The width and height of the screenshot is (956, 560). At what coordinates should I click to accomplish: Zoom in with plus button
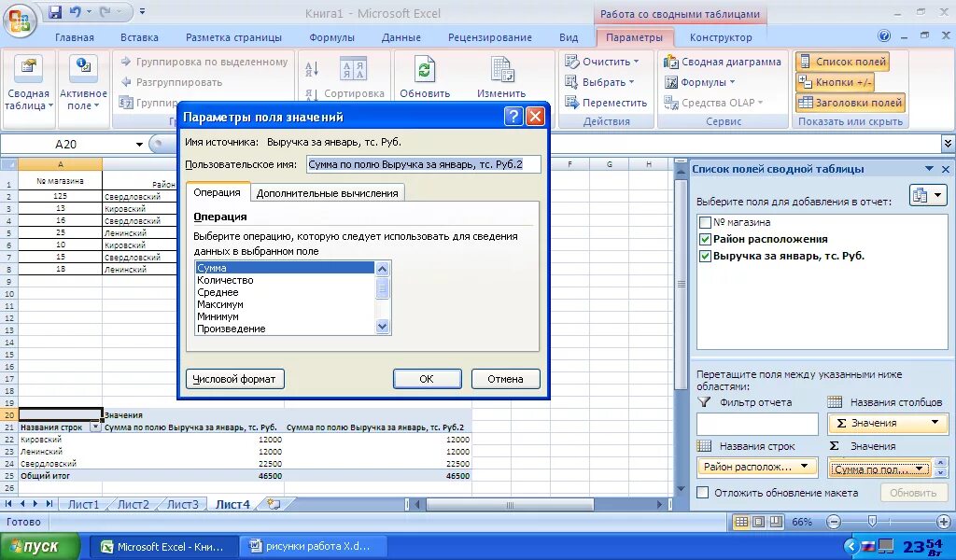coord(943,523)
